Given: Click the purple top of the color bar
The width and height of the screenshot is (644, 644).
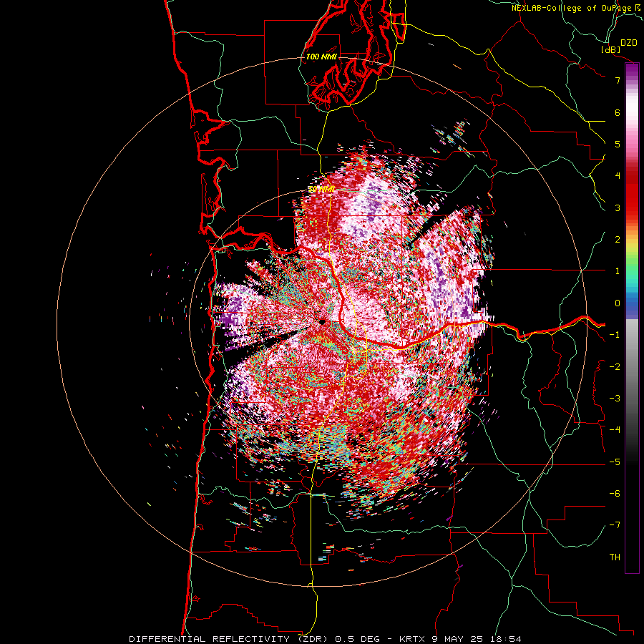Looking at the screenshot, I should 632,70.
